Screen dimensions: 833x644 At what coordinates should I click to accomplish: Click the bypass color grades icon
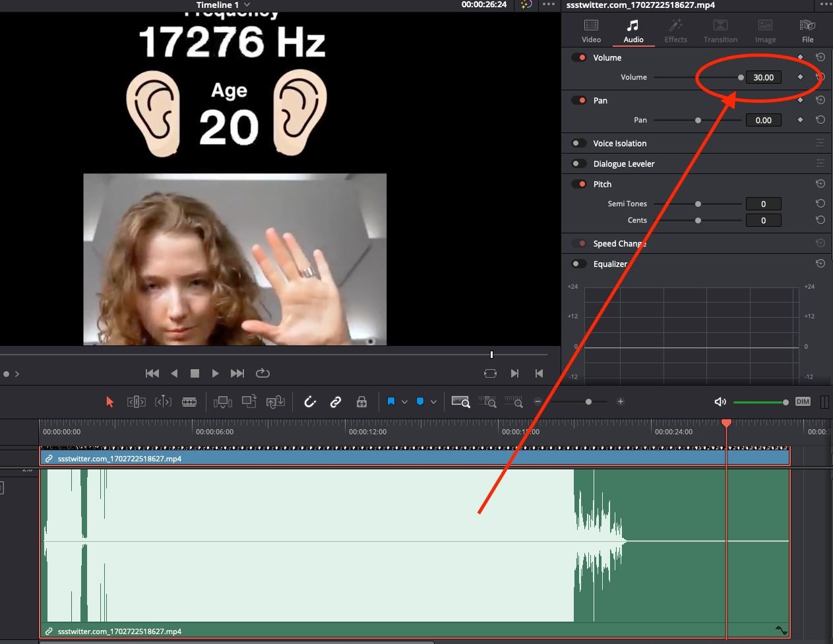[526, 5]
